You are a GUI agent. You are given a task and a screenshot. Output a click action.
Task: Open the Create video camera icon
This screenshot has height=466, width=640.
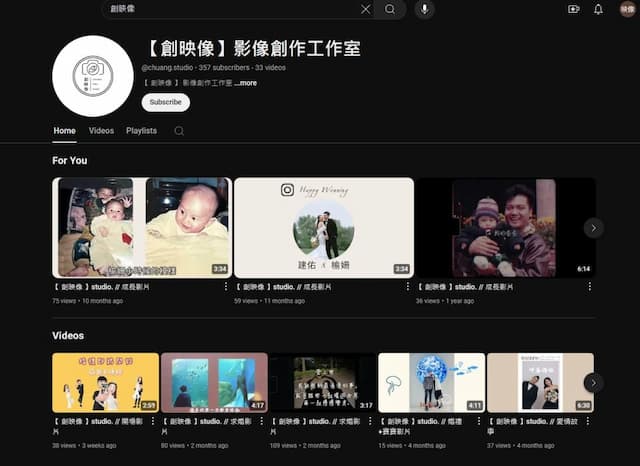coord(574,9)
